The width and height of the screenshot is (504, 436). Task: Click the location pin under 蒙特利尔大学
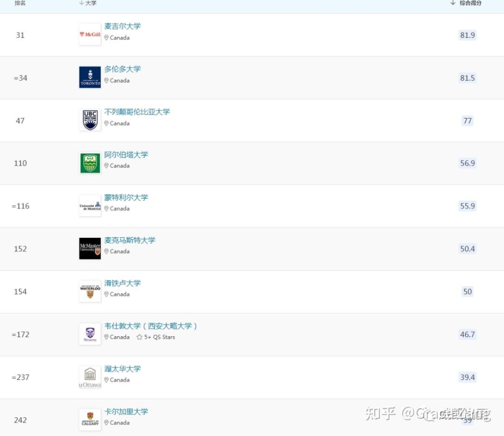(106, 208)
